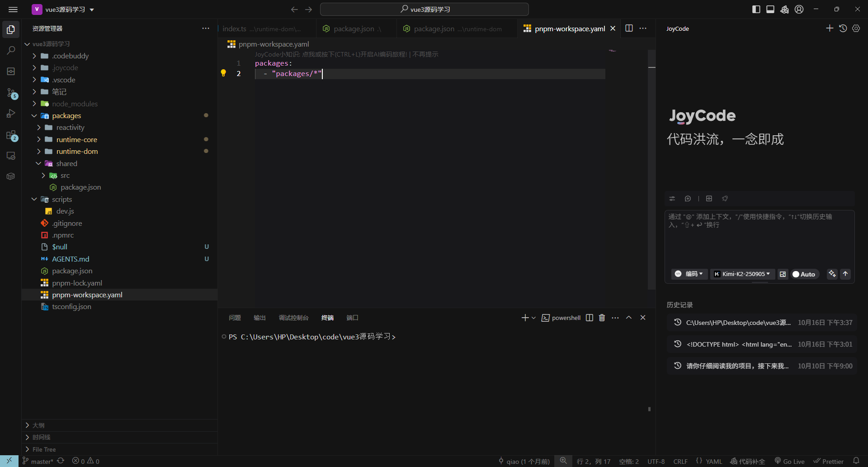Open the notifications bell in status bar
This screenshot has width=868, height=467.
(x=856, y=461)
